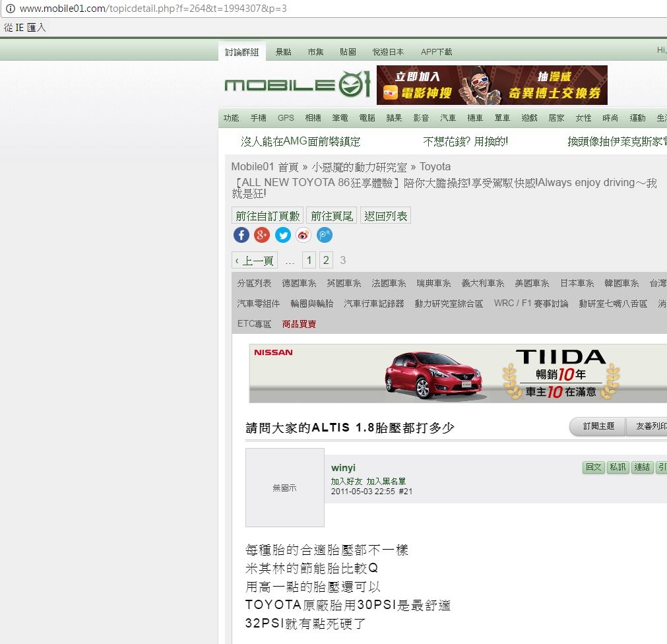Share the thread on Twitter
Viewport: 667px width, 644px height.
[x=283, y=235]
